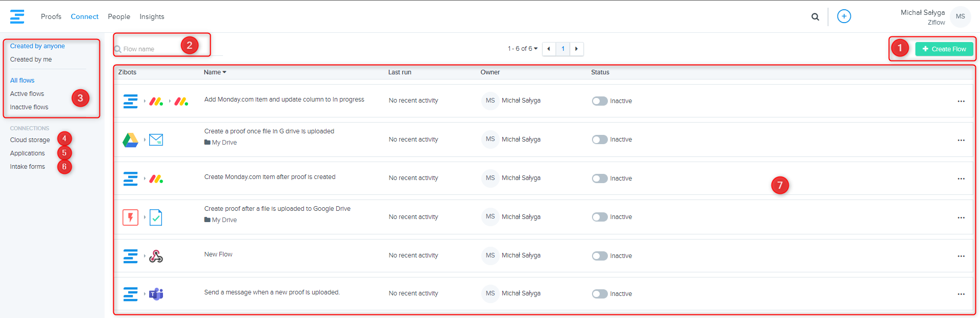Open Cloud storage connections

[x=30, y=140]
